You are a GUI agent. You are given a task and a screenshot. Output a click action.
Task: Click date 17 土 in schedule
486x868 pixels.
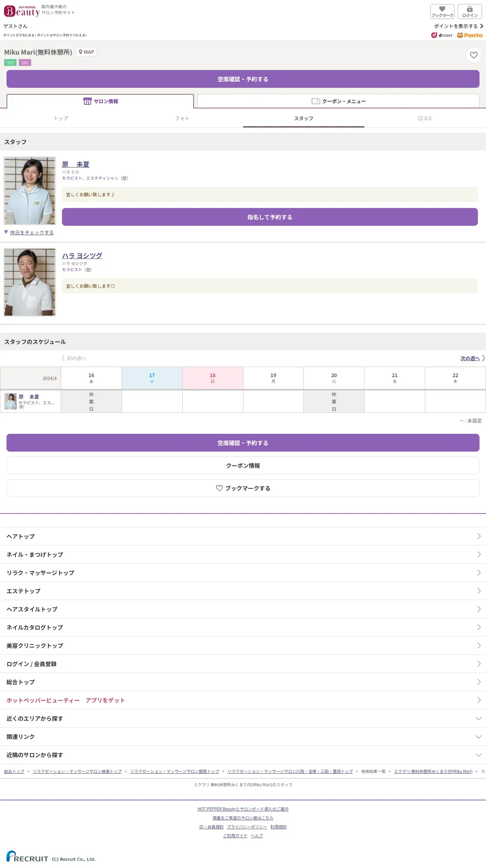click(x=152, y=378)
